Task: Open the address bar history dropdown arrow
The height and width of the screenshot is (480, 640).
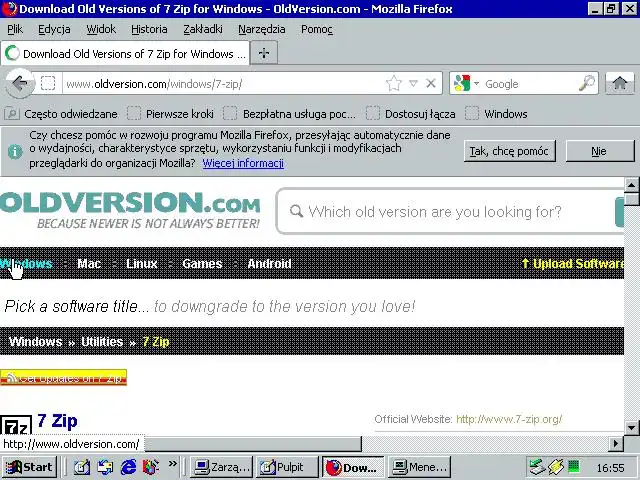Action: [413, 84]
